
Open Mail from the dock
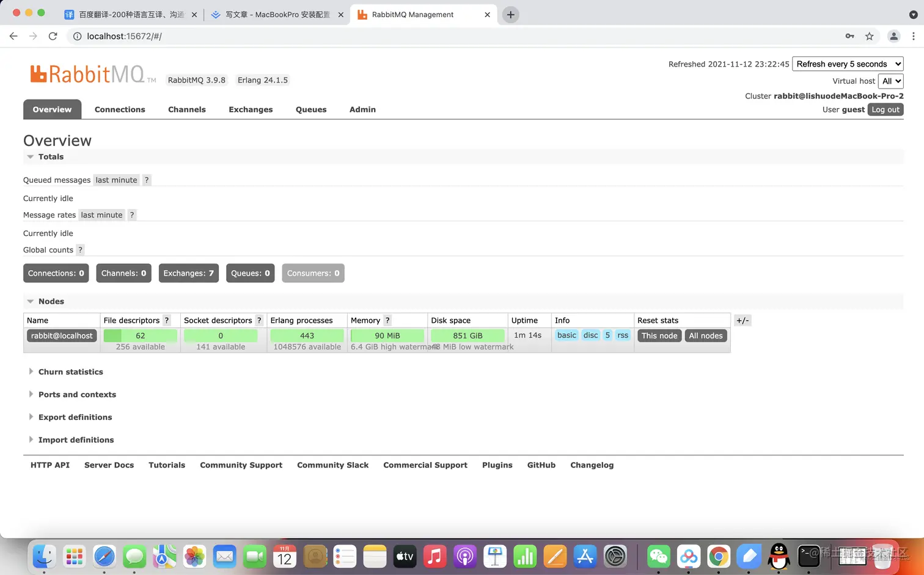tap(225, 556)
